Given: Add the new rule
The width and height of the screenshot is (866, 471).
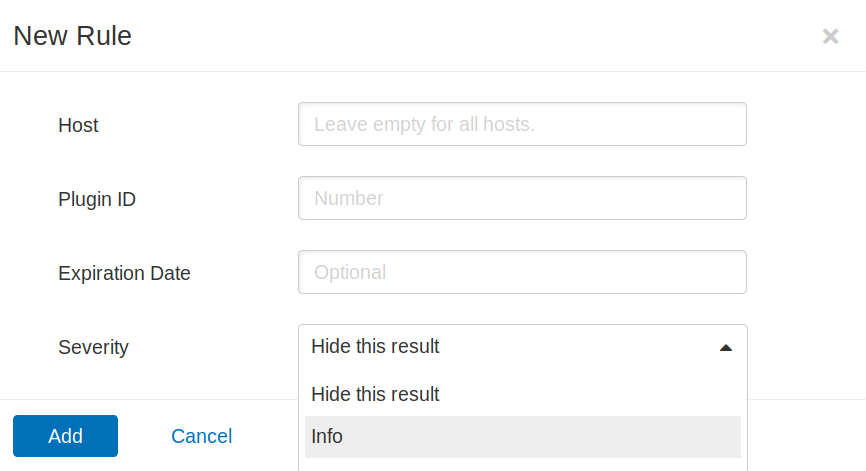Looking at the screenshot, I should [65, 436].
